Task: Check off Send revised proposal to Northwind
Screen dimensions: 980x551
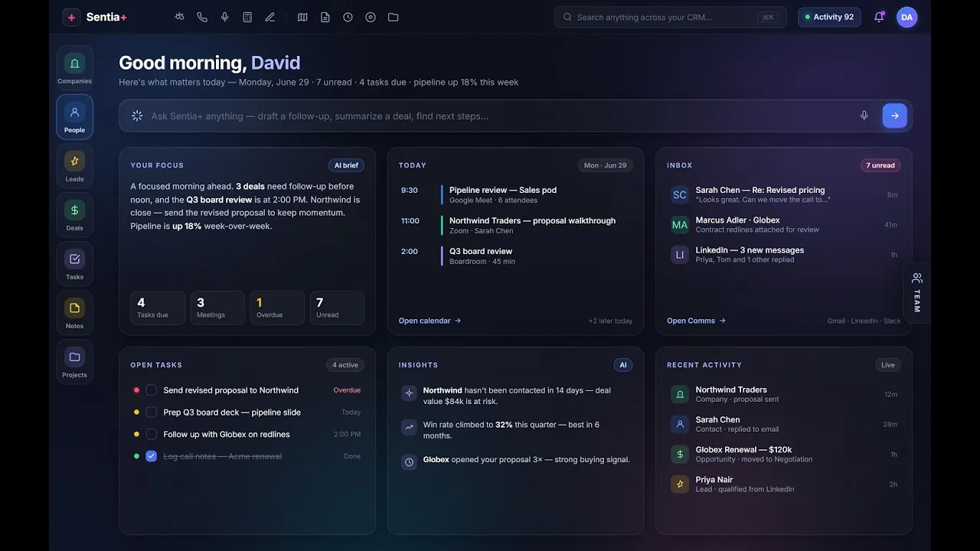Action: (152, 390)
